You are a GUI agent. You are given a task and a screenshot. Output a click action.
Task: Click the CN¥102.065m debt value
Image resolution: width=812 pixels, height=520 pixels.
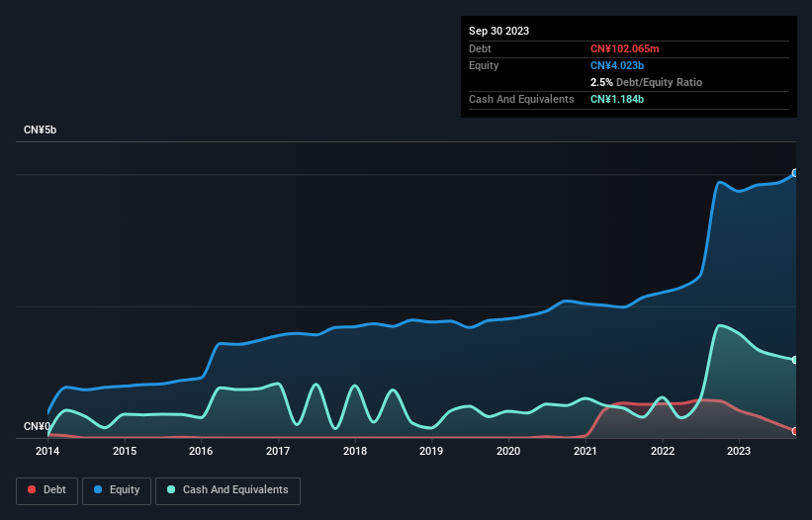click(x=624, y=48)
